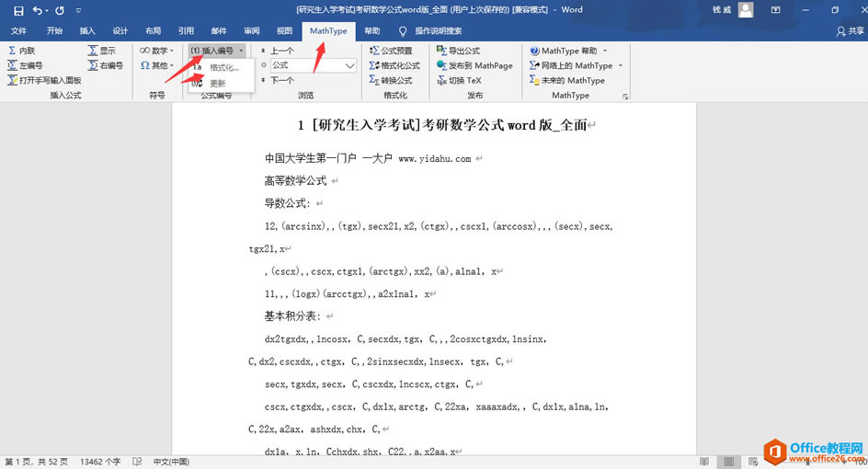The width and height of the screenshot is (868, 469).
Task: Expand the 其他 symbols dropdown
Action: click(156, 65)
